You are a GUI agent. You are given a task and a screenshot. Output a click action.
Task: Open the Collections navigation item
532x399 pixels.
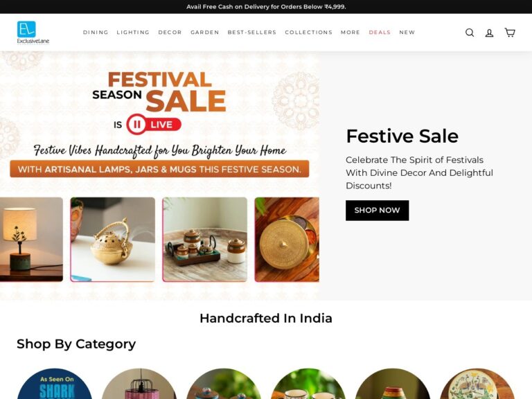tap(308, 33)
